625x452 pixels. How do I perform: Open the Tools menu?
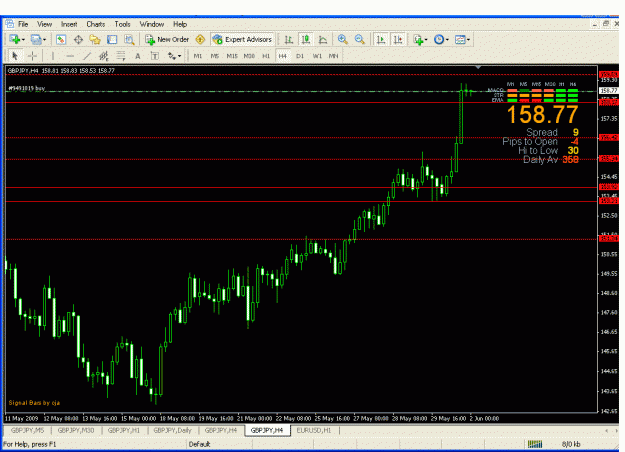pos(122,24)
